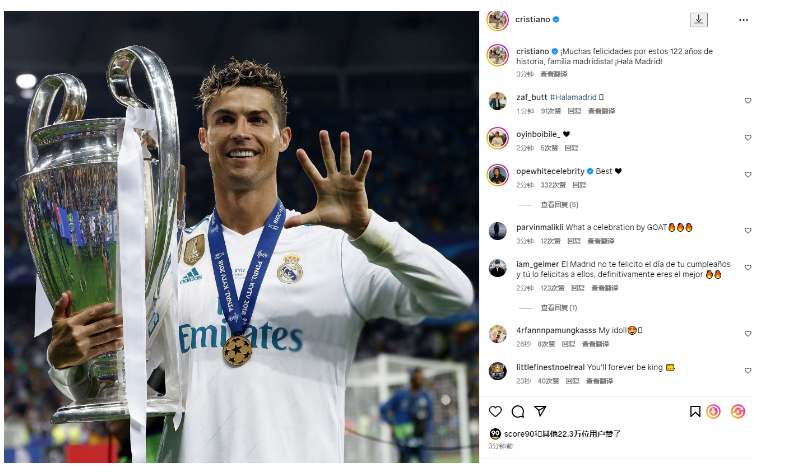785x472 pixels.
Task: Like the post with the heart icon
Action: (x=495, y=411)
